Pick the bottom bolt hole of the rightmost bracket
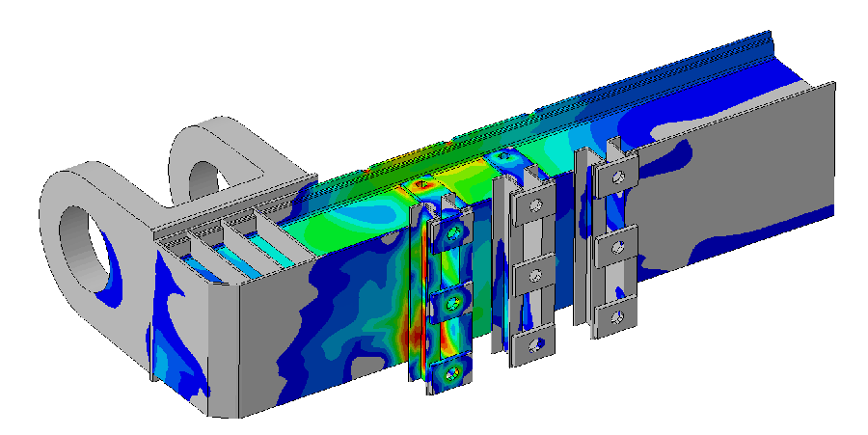868x435 pixels. point(615,315)
